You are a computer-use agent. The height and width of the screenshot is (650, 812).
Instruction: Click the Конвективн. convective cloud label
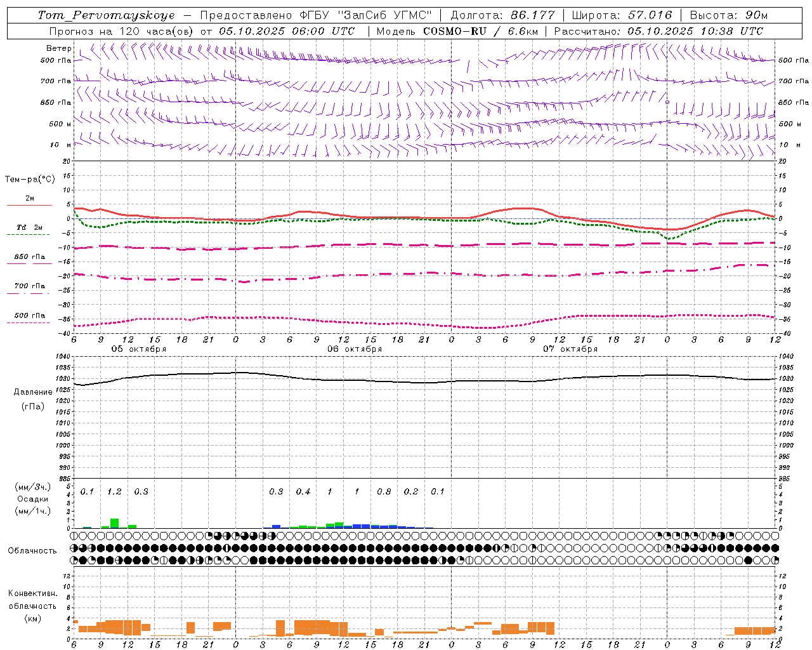pyautogui.click(x=33, y=594)
